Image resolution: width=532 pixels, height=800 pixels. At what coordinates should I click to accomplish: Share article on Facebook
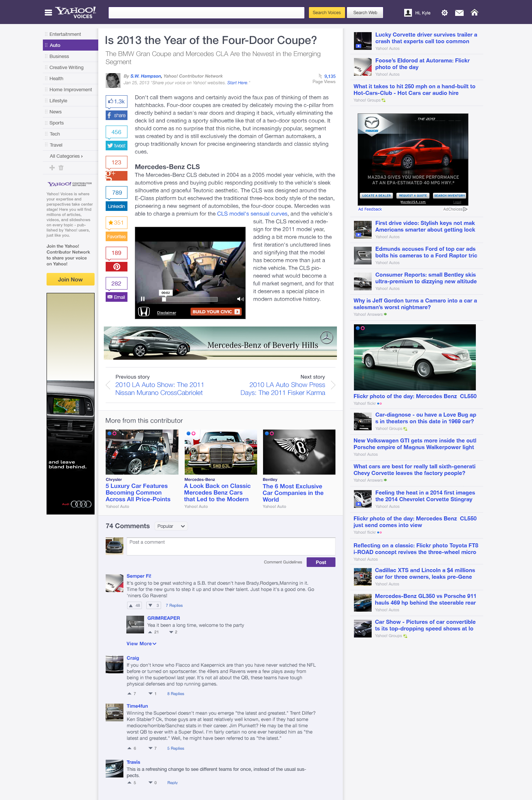click(116, 115)
